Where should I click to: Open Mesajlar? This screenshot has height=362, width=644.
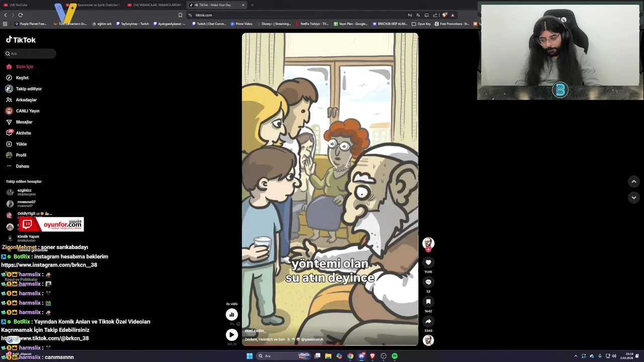click(x=19, y=122)
